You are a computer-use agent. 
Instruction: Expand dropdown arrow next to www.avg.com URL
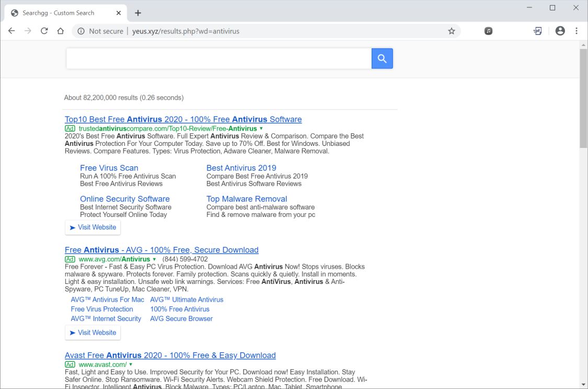(154, 259)
